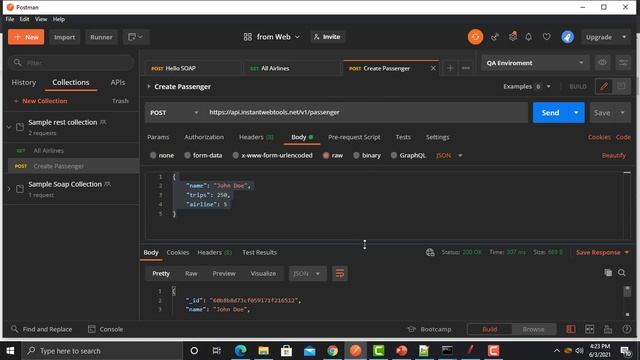Click the heart icon in header
Viewport: 640px width, 360px height.
(547, 37)
